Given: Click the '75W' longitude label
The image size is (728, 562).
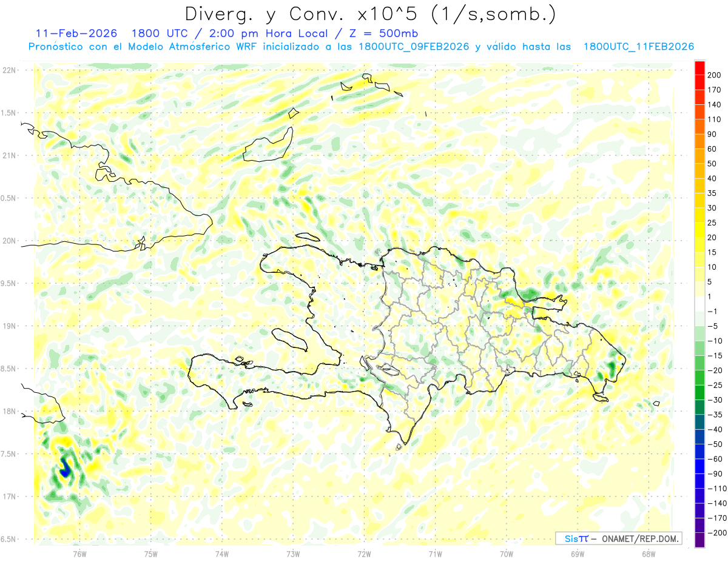Looking at the screenshot, I should point(151,554).
